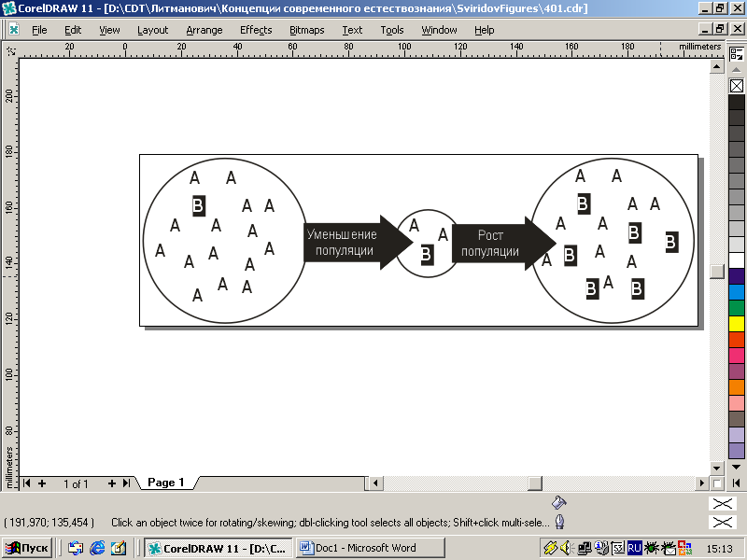Pick the orange swatch in palette
This screenshot has height=560, width=747.
tap(736, 387)
